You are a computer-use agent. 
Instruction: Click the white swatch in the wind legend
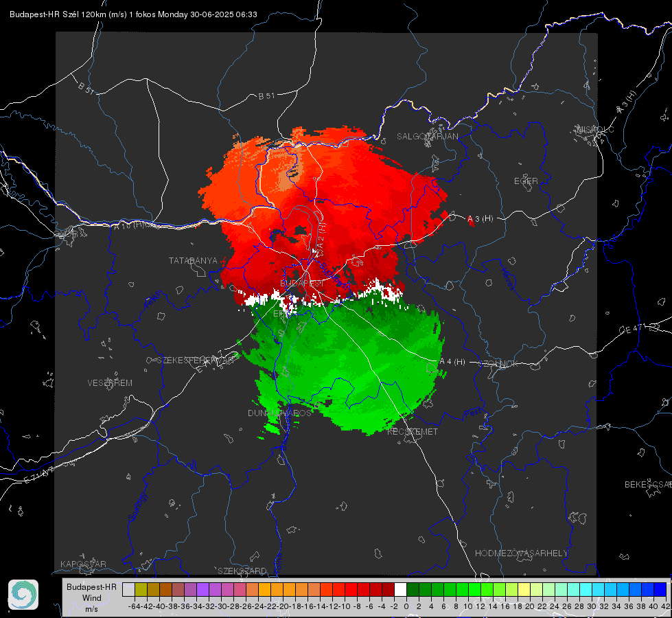point(400,589)
